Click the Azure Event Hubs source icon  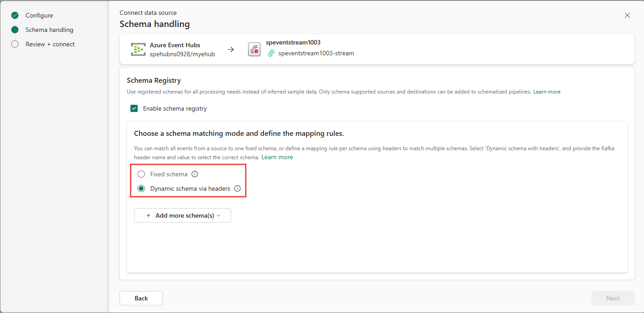138,49
